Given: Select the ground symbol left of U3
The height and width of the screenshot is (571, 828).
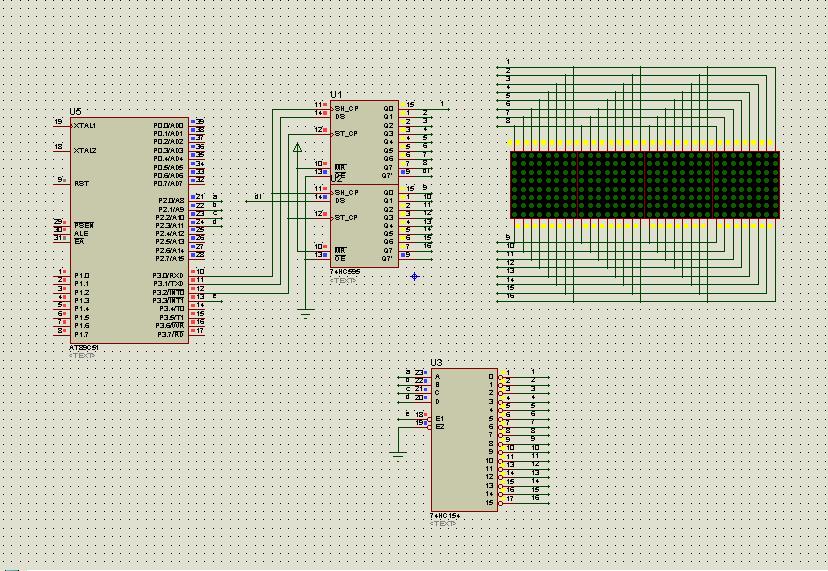Looking at the screenshot, I should pos(399,455).
